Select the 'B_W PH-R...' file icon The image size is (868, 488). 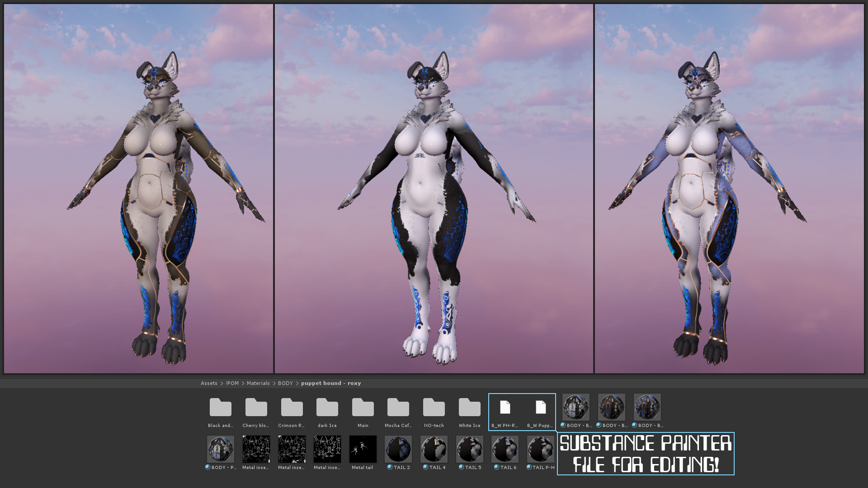pos(505,408)
